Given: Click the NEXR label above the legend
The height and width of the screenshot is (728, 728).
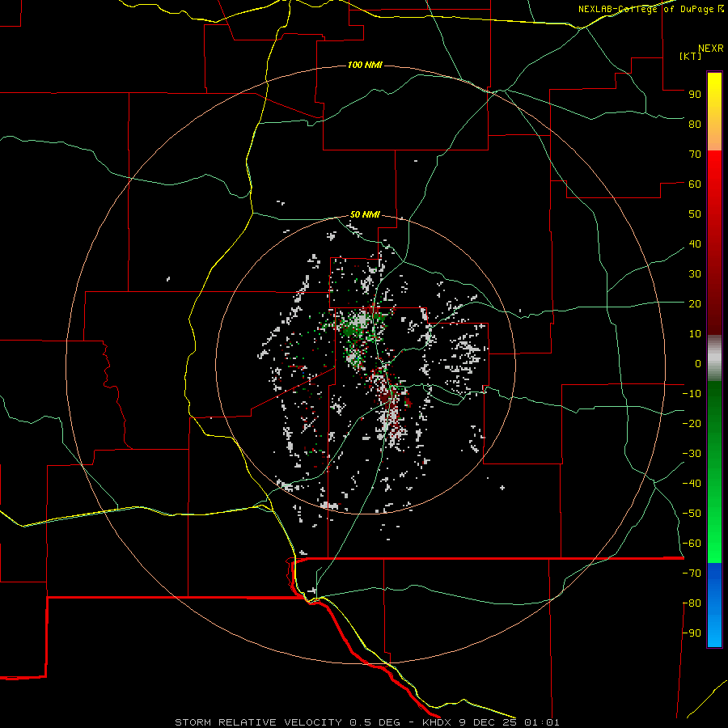Looking at the screenshot, I should [x=711, y=49].
